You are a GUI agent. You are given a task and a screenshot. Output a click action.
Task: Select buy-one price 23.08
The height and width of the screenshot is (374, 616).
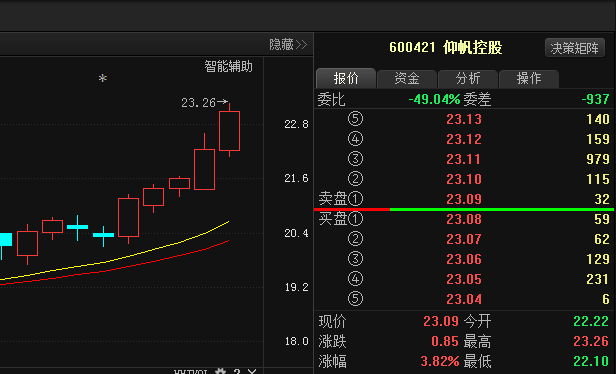[x=464, y=219]
